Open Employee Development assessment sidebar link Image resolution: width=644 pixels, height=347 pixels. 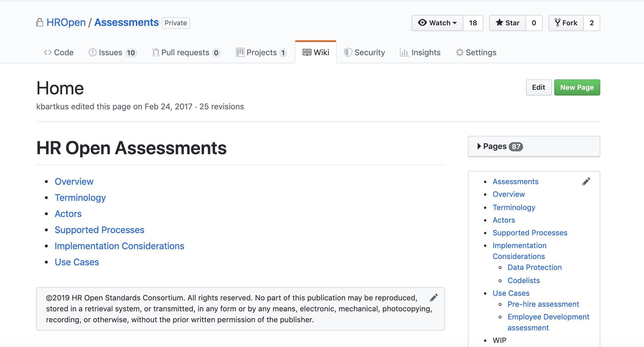click(548, 322)
